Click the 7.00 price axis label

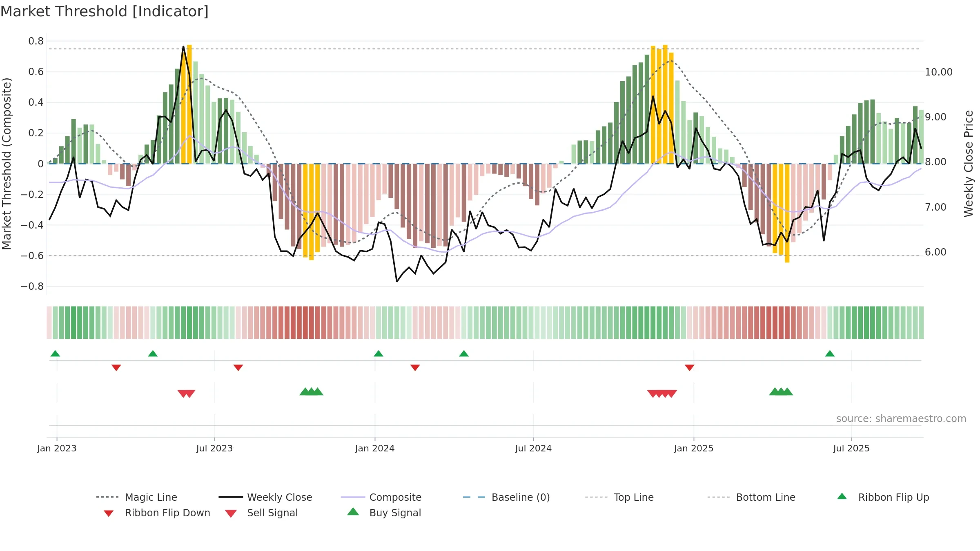[935, 207]
